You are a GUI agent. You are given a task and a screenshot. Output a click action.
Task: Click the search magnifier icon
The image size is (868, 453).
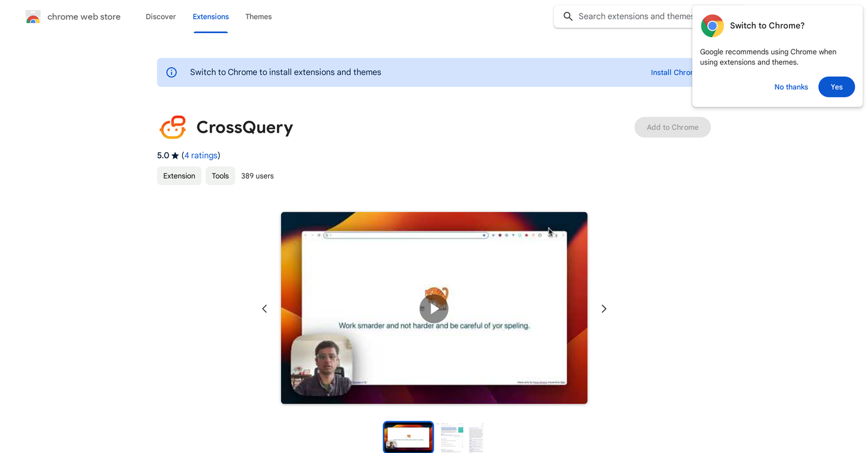(x=567, y=17)
